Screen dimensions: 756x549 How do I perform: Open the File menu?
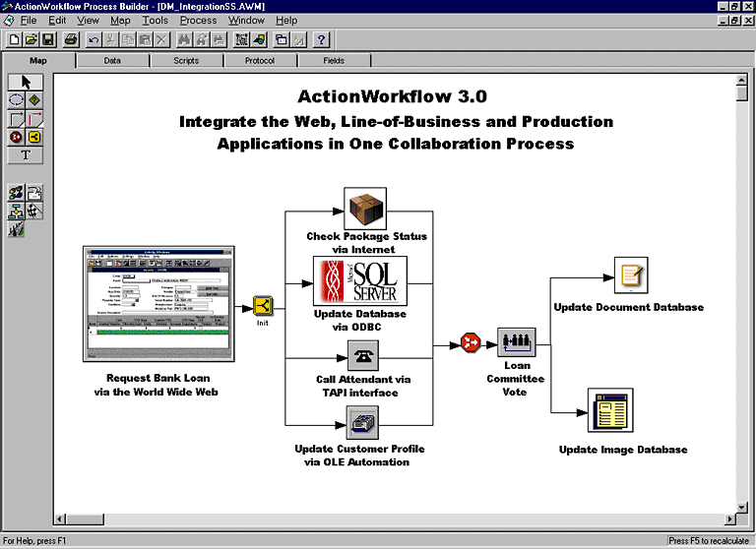coord(29,21)
